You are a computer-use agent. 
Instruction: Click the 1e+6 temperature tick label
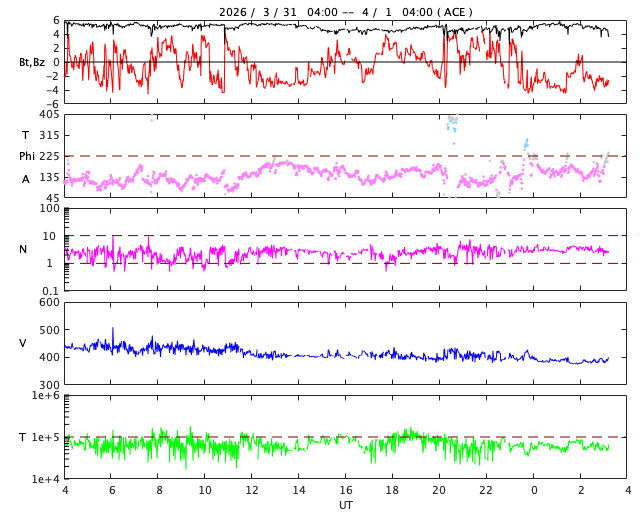click(x=46, y=397)
